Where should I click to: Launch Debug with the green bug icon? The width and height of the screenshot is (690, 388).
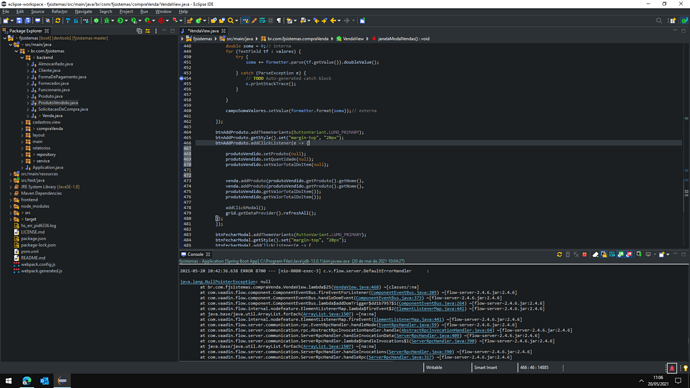tap(106, 21)
